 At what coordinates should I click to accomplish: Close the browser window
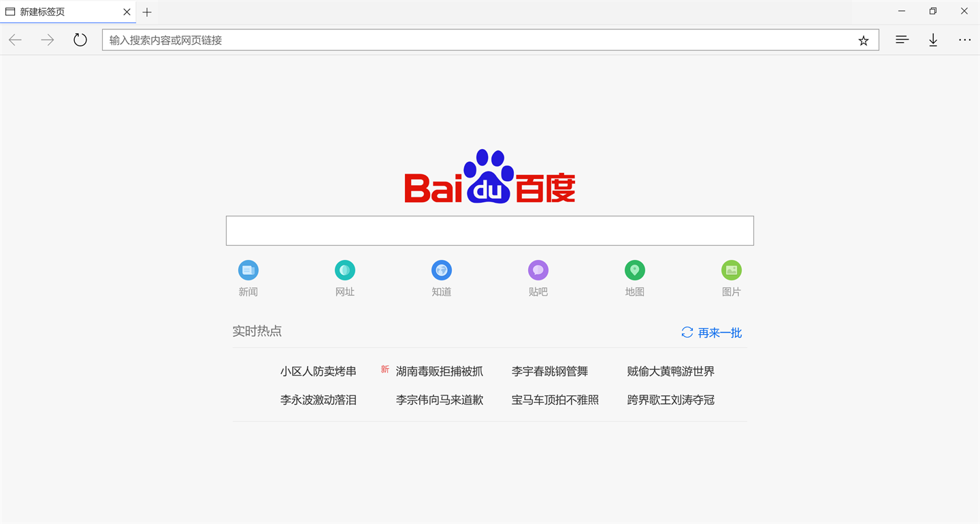point(964,11)
